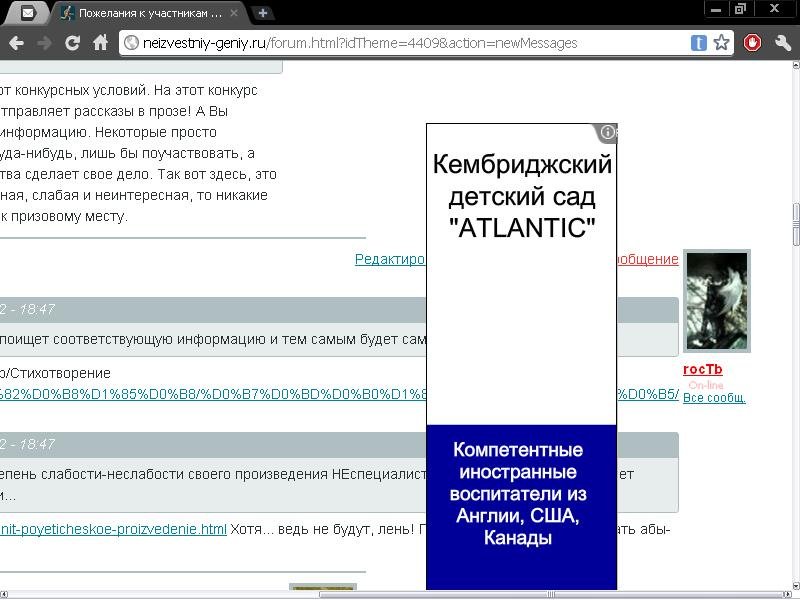The width and height of the screenshot is (800, 600).
Task: Open the browser home page
Action: pyautogui.click(x=101, y=42)
